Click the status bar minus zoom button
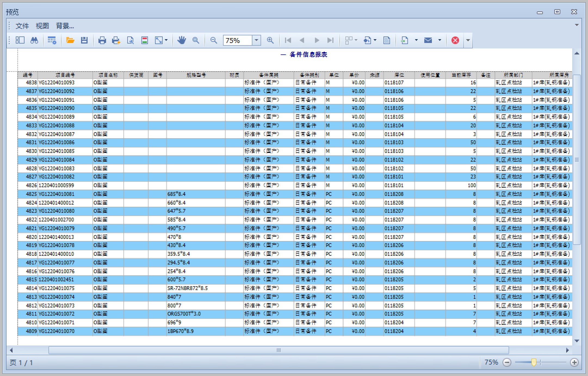 (x=507, y=362)
